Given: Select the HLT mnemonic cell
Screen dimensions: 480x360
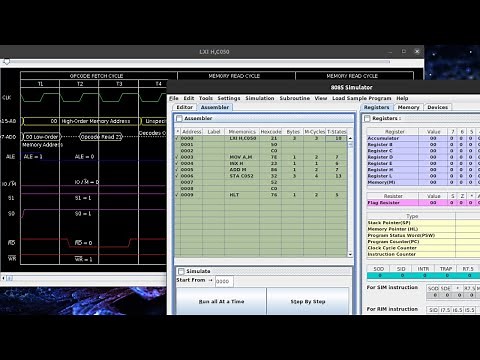Looking at the screenshot, I should (242, 195).
